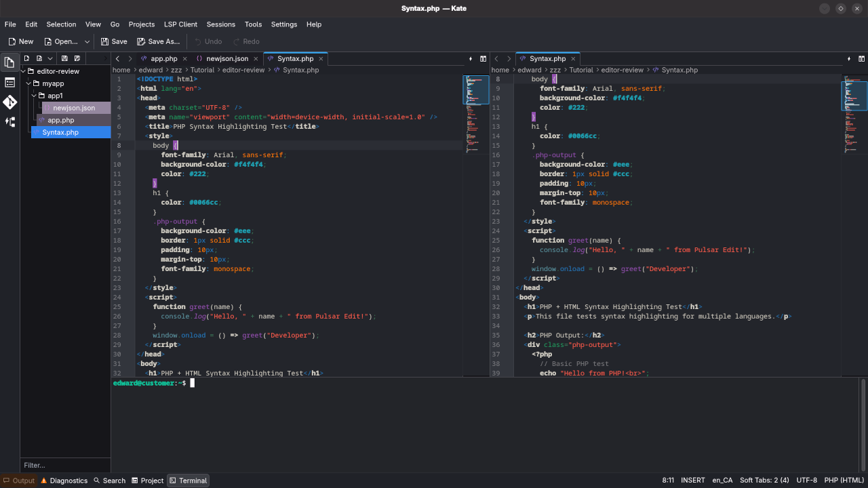This screenshot has width=868, height=488.
Task: Close the app.php tab
Action: (185, 59)
